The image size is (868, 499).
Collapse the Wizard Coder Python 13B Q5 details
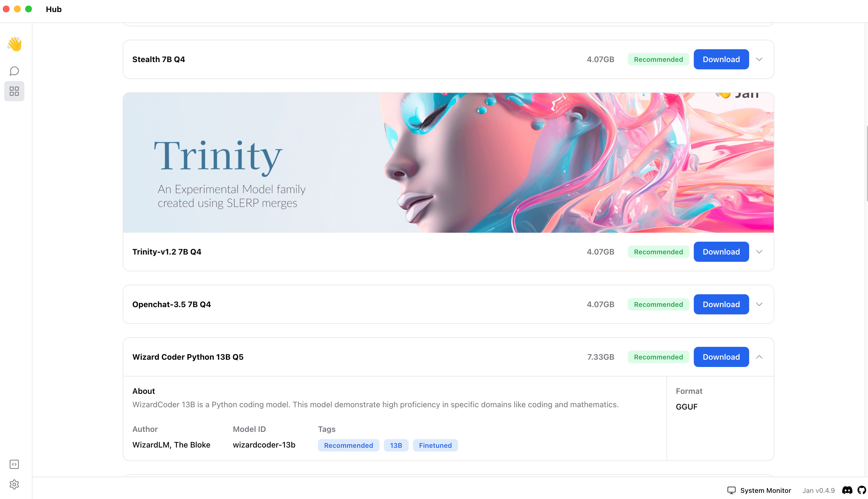tap(759, 357)
